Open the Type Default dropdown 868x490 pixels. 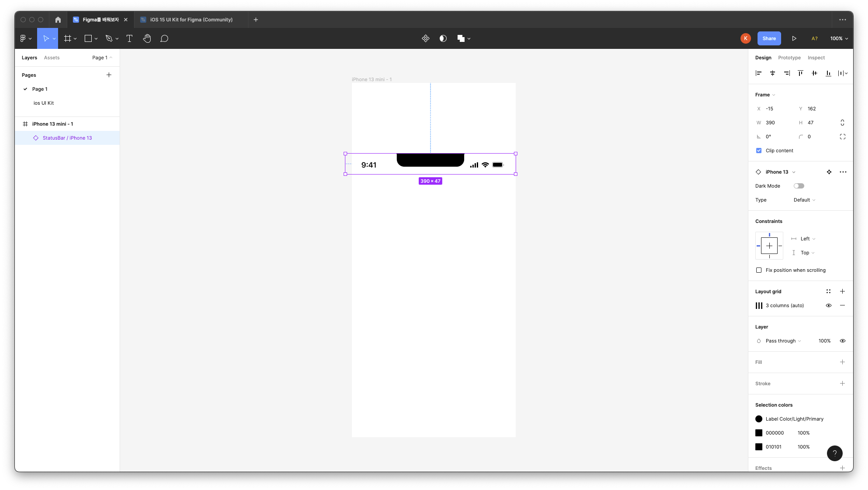[x=804, y=200]
